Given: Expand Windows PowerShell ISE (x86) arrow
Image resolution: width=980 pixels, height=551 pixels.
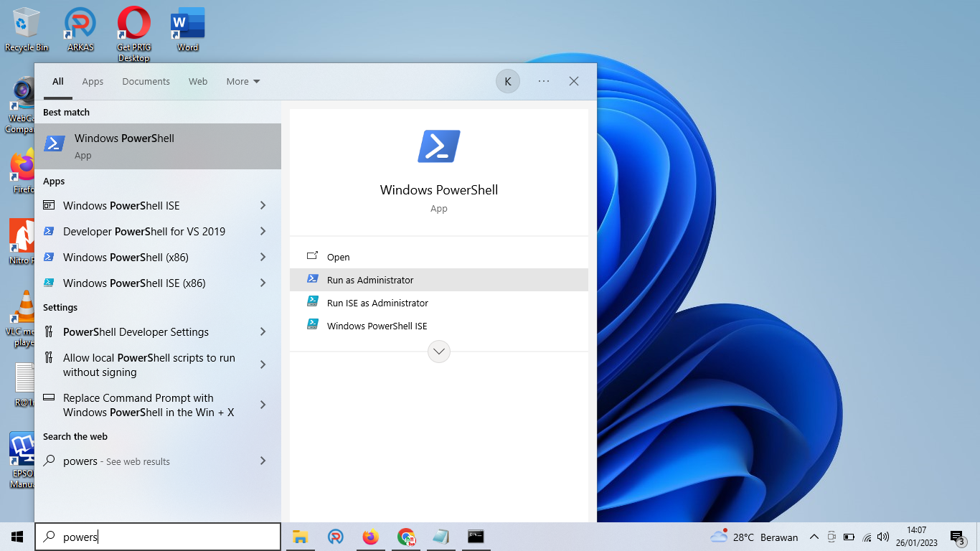Looking at the screenshot, I should pos(263,283).
